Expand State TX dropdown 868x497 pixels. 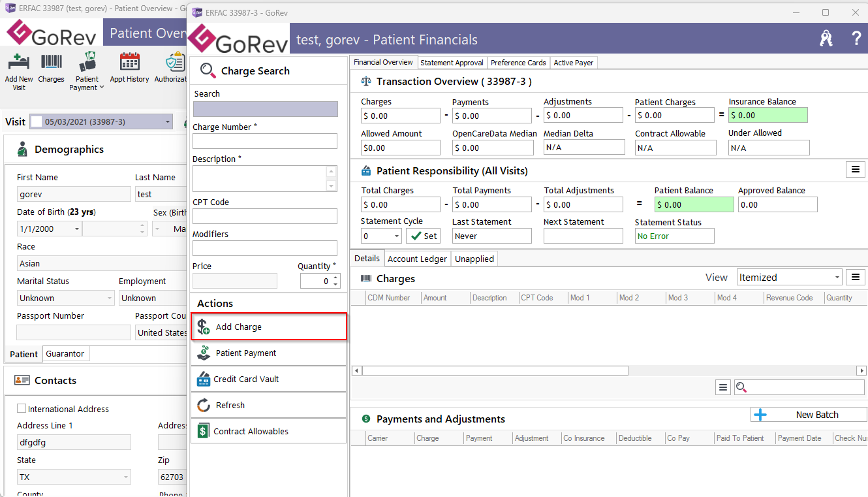tap(125, 477)
